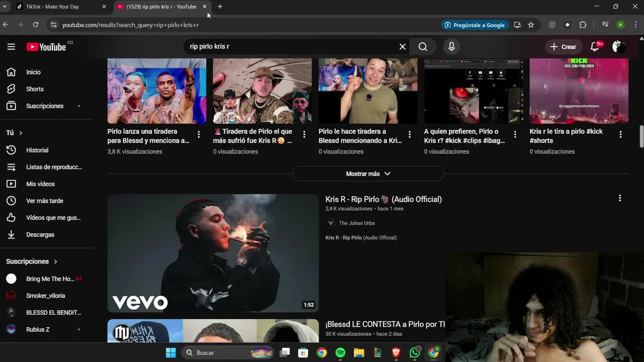Viewport: 644px width, 362px height.
Task: Open options menu for Kris R - Rip Pirlo video
Action: (x=620, y=198)
